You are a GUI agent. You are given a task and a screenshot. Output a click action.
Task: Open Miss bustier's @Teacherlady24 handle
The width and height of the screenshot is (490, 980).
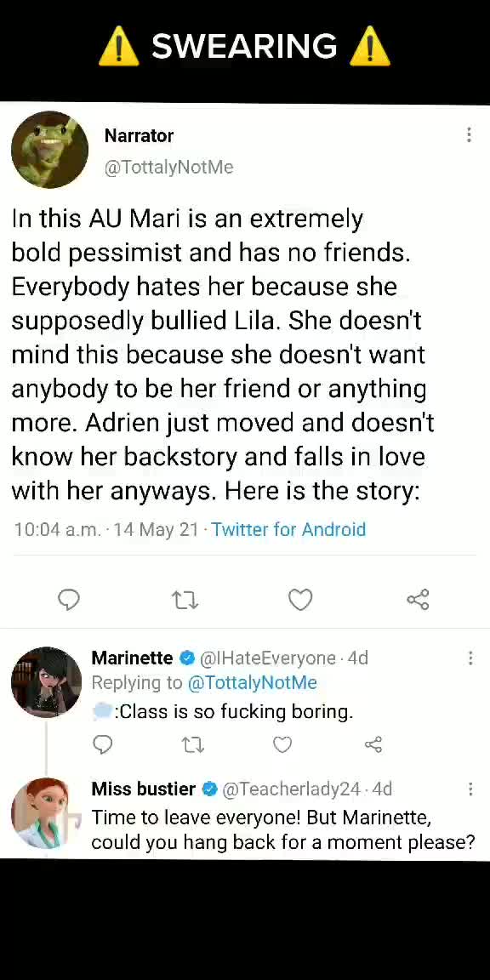pos(291,789)
